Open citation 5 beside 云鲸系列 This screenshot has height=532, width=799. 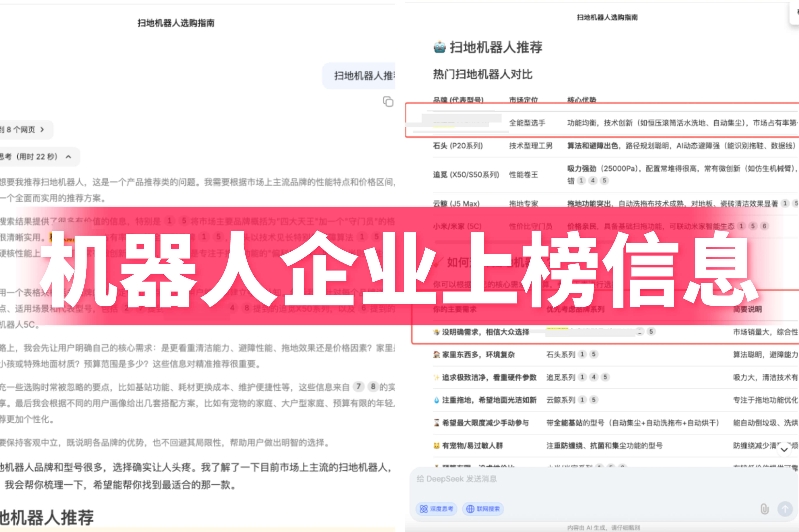594,400
